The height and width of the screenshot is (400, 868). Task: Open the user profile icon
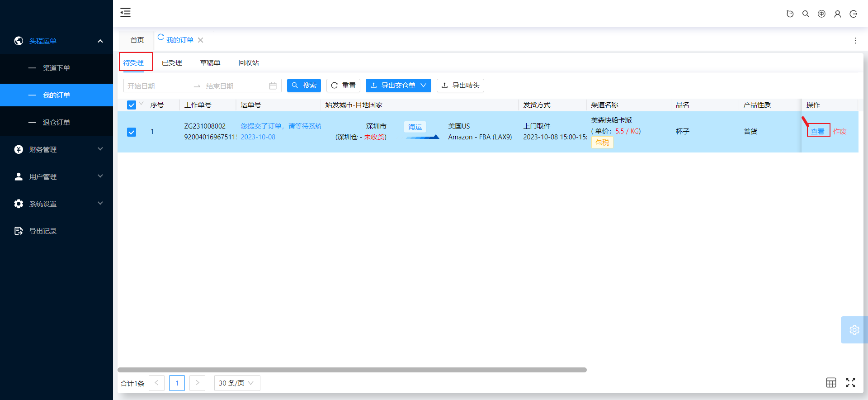(x=837, y=14)
